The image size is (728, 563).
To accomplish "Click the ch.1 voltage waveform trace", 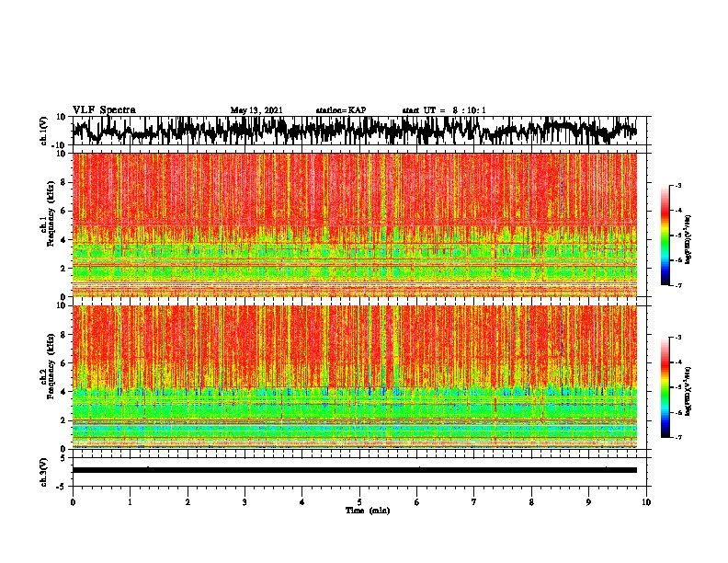I will (x=355, y=130).
